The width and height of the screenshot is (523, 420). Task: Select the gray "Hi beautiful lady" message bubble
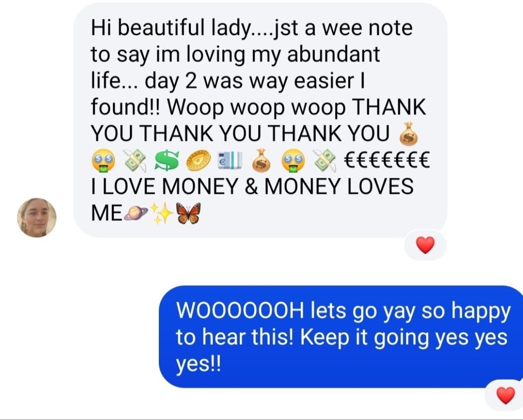click(x=260, y=121)
